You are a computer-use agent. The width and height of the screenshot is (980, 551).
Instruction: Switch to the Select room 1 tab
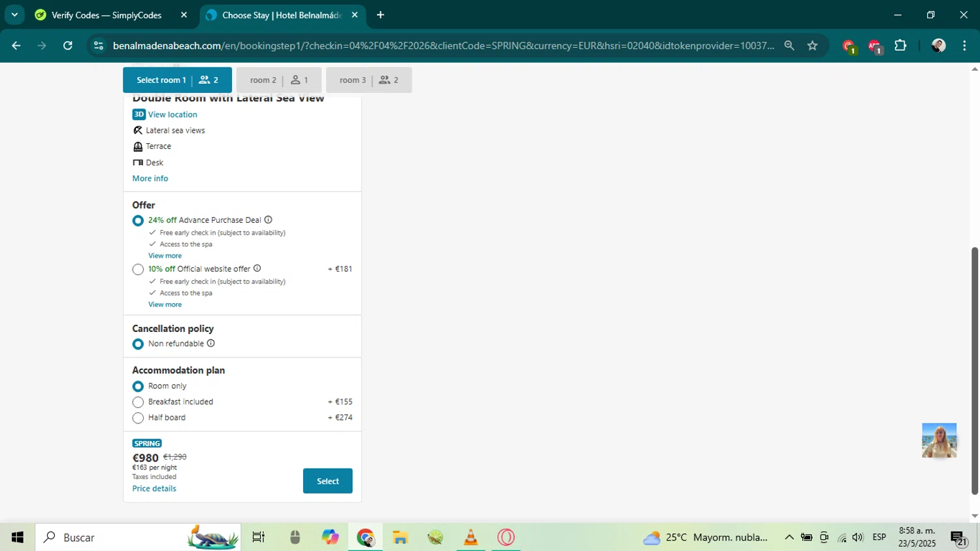pyautogui.click(x=177, y=80)
